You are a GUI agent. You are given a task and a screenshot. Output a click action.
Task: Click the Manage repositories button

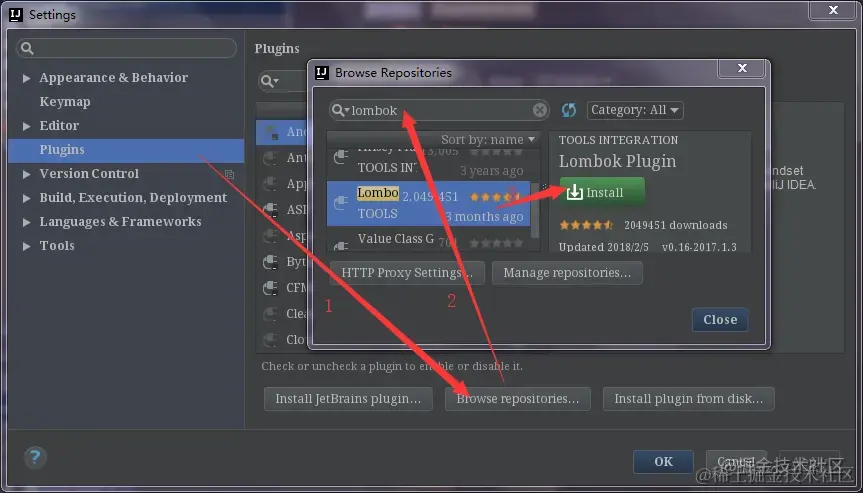(567, 273)
